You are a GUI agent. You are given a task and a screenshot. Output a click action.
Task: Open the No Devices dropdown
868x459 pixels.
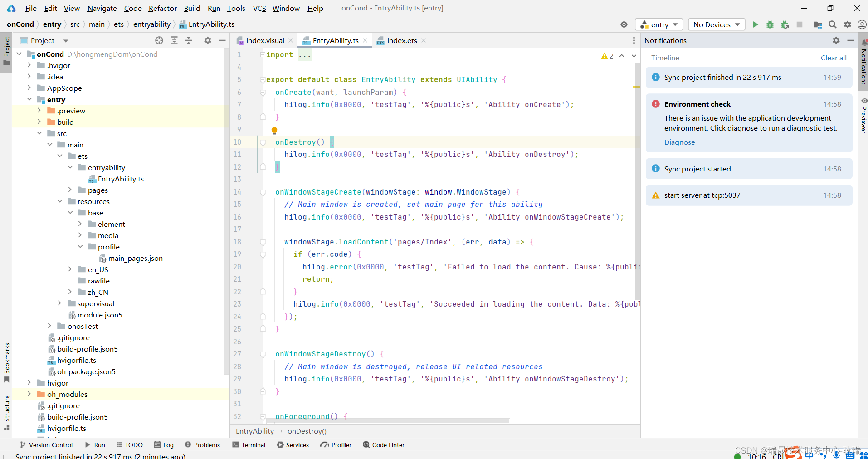(716, 24)
